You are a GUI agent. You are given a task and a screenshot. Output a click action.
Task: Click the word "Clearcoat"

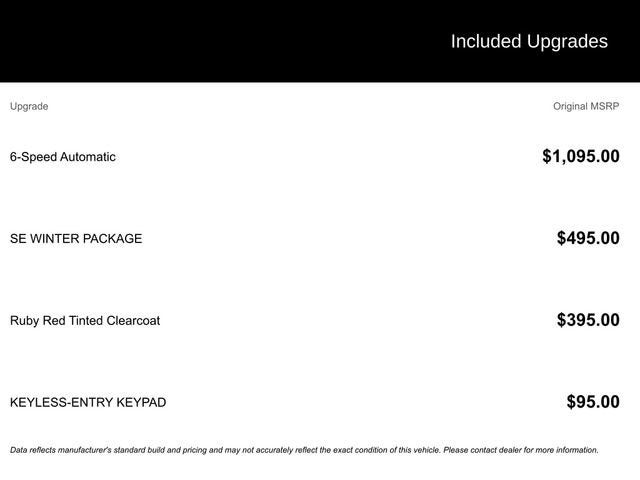coord(133,321)
